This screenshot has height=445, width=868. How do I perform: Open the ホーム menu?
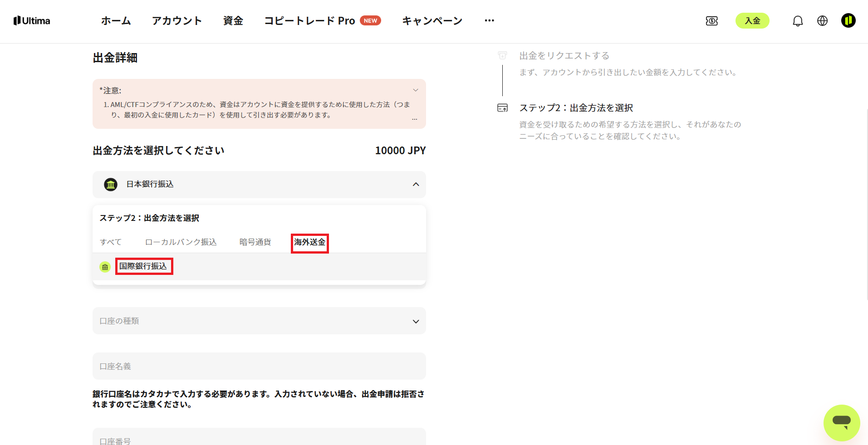point(116,21)
